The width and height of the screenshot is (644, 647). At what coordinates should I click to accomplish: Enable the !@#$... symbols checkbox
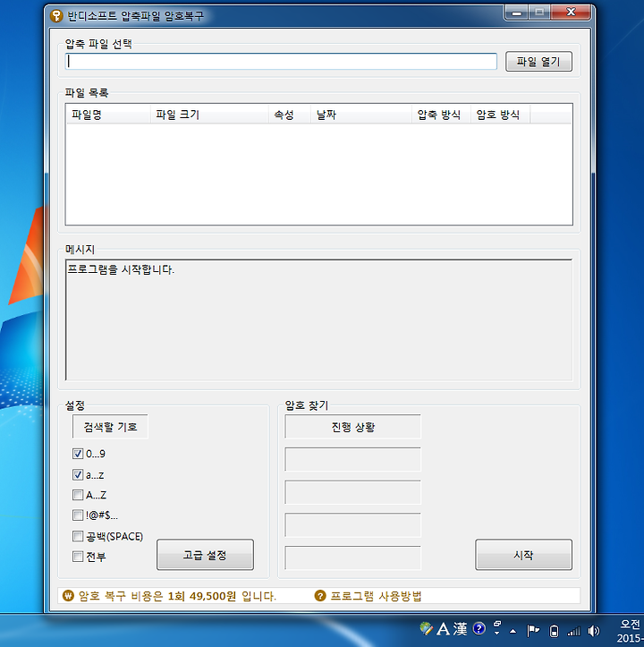click(78, 515)
